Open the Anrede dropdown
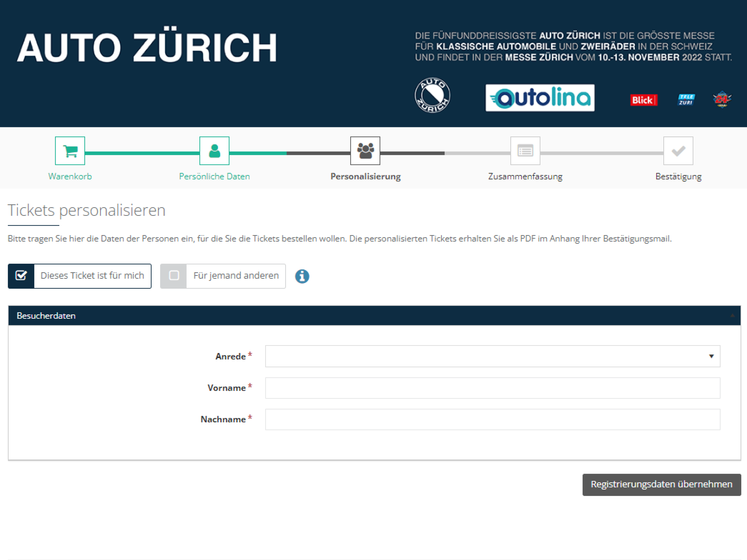Image resolution: width=747 pixels, height=560 pixels. (x=492, y=356)
